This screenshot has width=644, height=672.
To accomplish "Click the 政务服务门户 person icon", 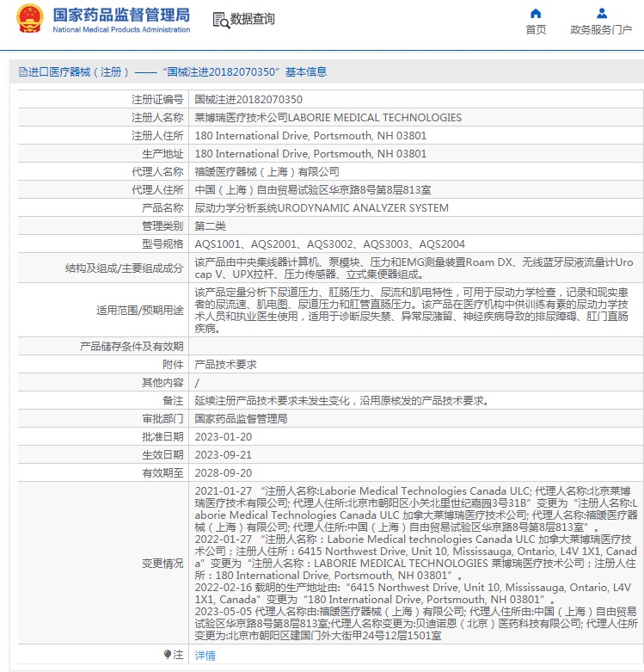I will click(602, 13).
